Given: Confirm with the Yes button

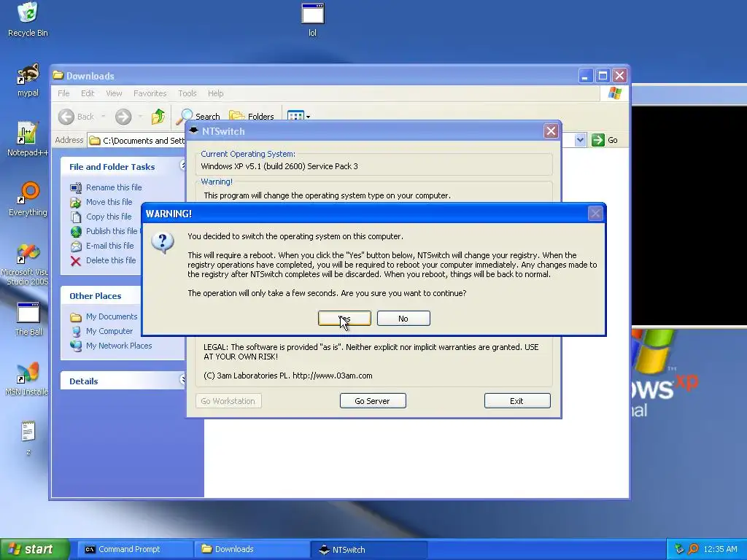Looking at the screenshot, I should 344,319.
